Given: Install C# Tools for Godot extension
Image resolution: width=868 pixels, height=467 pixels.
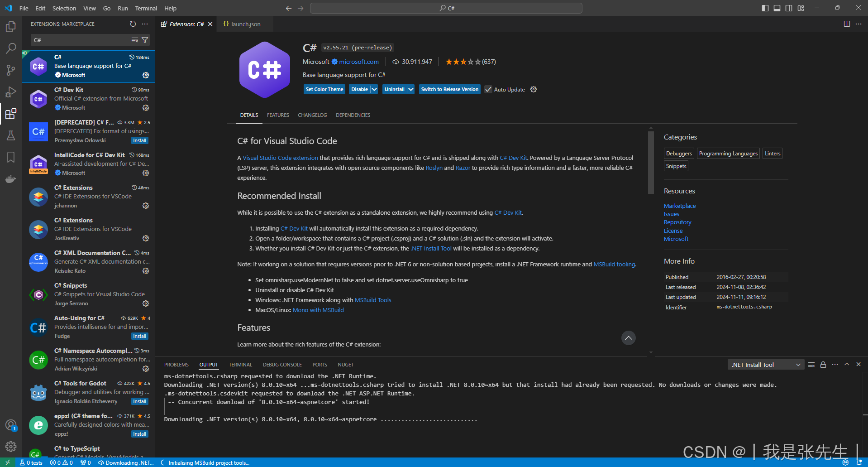Looking at the screenshot, I should pyautogui.click(x=140, y=401).
